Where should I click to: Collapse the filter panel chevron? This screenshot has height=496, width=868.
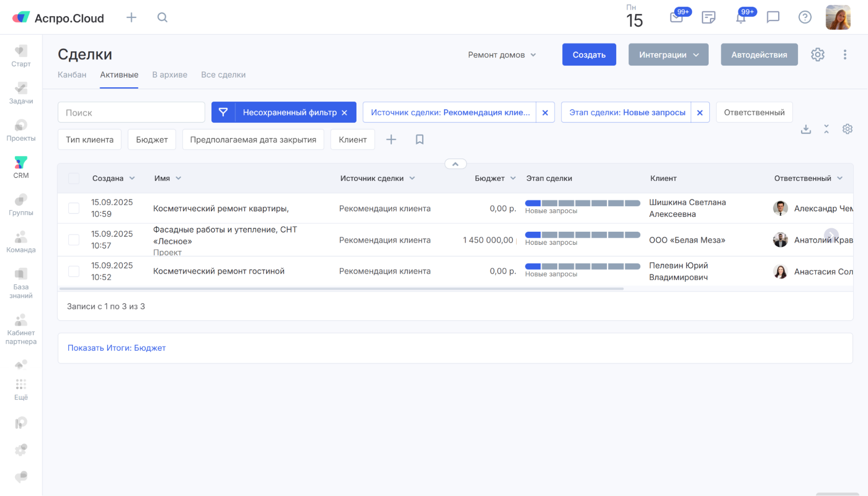pyautogui.click(x=455, y=164)
